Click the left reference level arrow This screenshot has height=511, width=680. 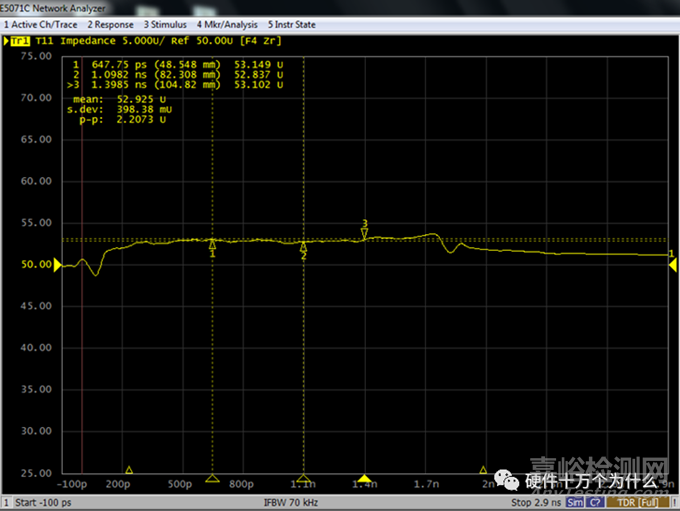[x=57, y=264]
